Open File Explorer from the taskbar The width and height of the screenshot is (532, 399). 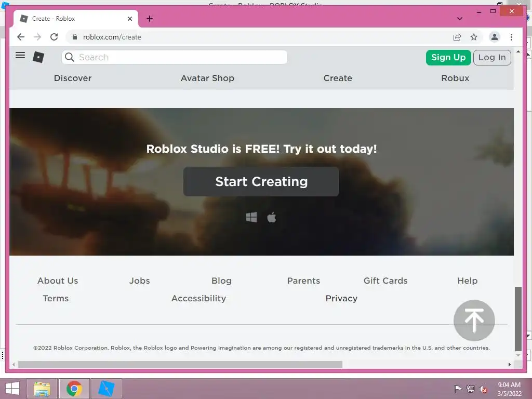click(x=42, y=389)
